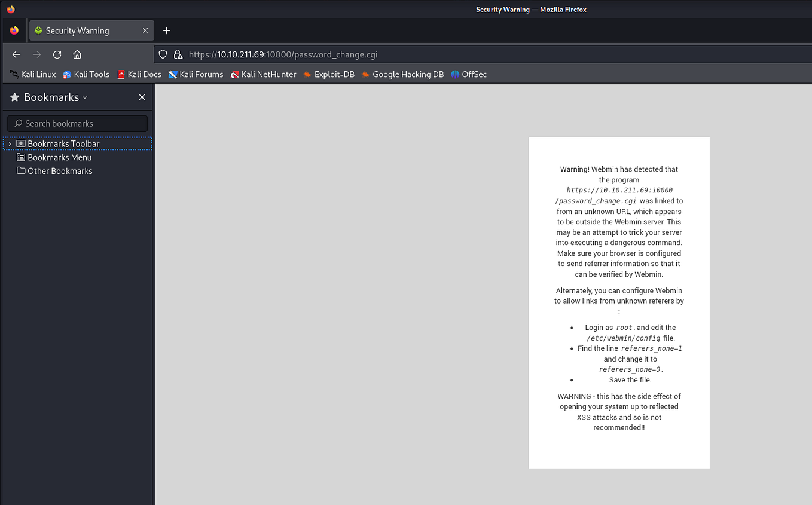Open the Firefox home page
Viewport: 812px width, 505px height.
click(77, 54)
